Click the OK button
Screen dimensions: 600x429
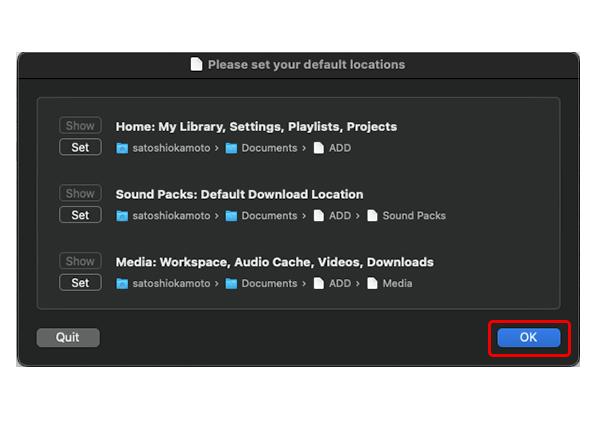click(x=528, y=338)
